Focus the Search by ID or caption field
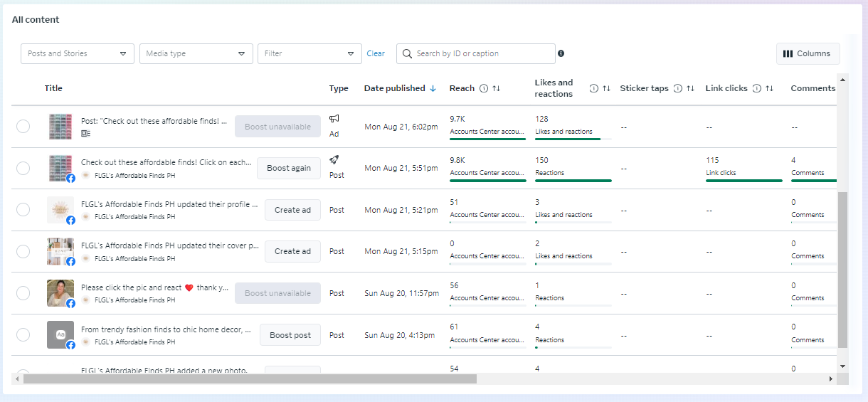868x402 pixels. click(482, 53)
